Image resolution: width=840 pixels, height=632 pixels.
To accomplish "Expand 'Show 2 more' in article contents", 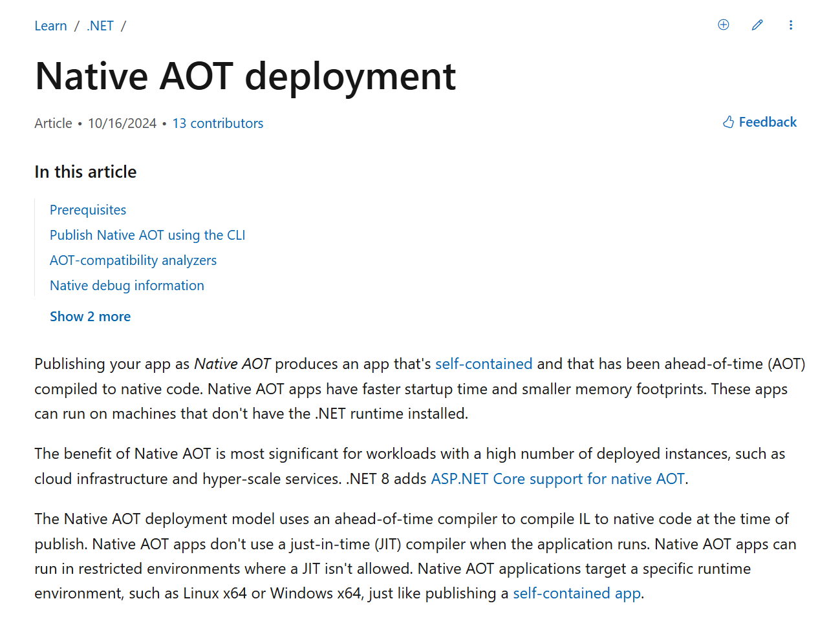I will [90, 316].
